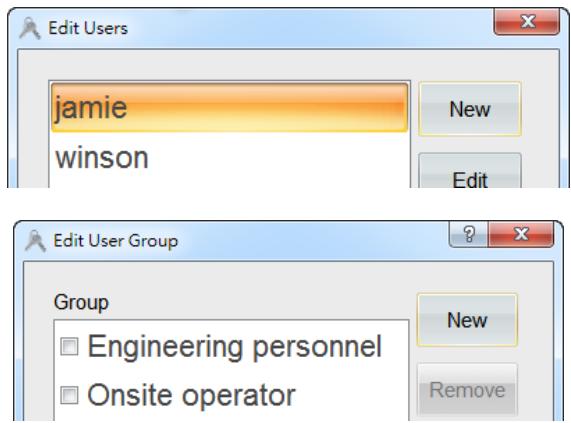Click the Edit Users window title text
571x423 pixels.
click(88, 28)
